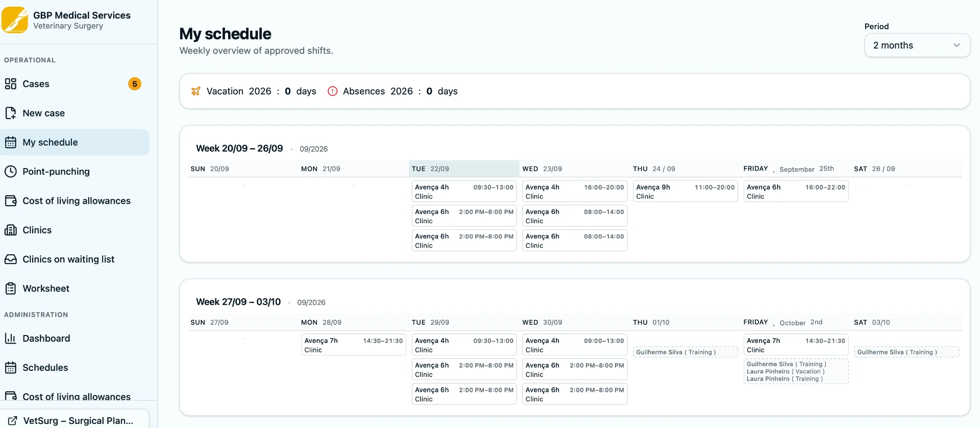Open the Friday October 2nd Avença 7h shift
The width and height of the screenshot is (980, 428).
[796, 345]
